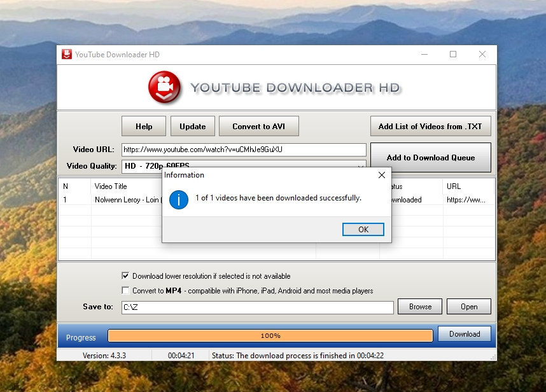Click the blue information icon in the dialog

(x=179, y=199)
